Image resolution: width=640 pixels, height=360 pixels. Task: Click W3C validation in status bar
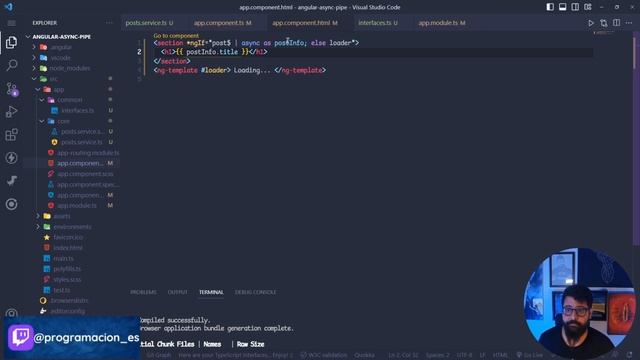click(x=324, y=355)
